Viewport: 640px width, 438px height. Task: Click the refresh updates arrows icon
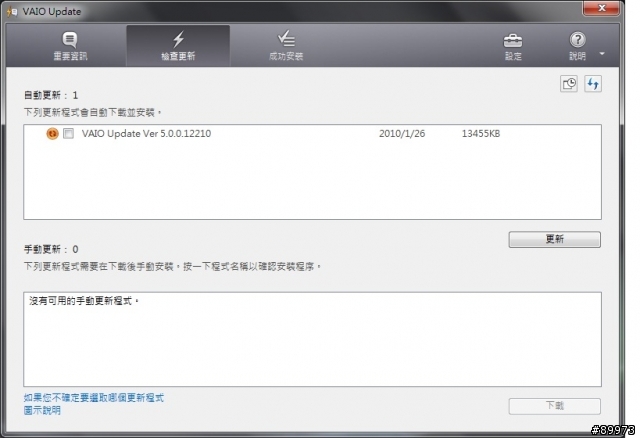(593, 84)
